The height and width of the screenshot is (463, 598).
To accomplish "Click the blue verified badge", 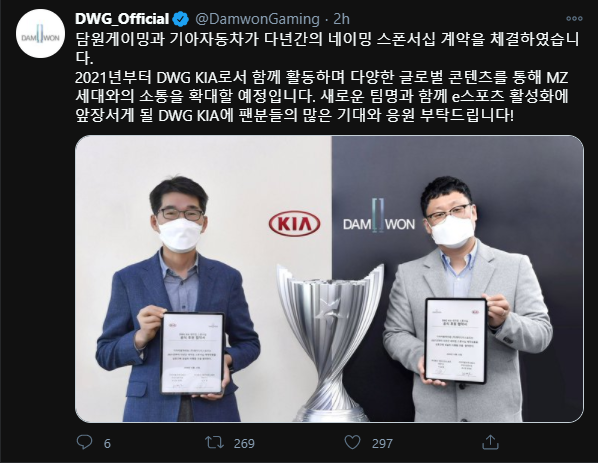I will click(x=180, y=19).
